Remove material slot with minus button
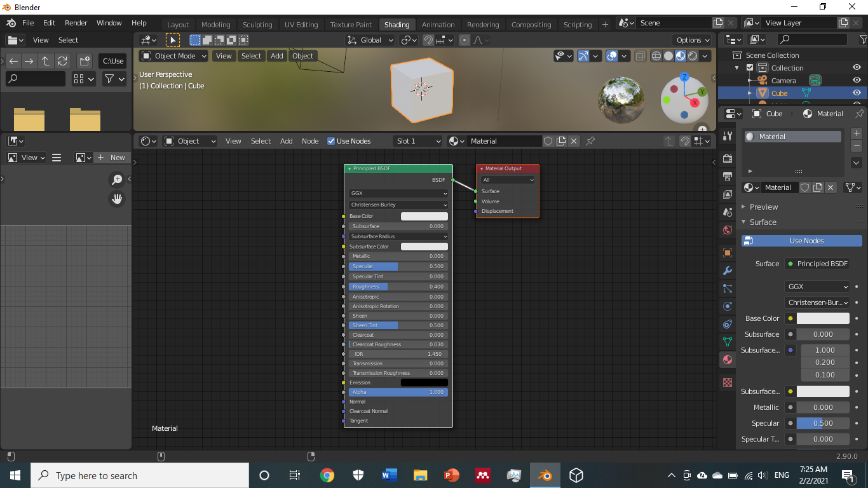 857,146
